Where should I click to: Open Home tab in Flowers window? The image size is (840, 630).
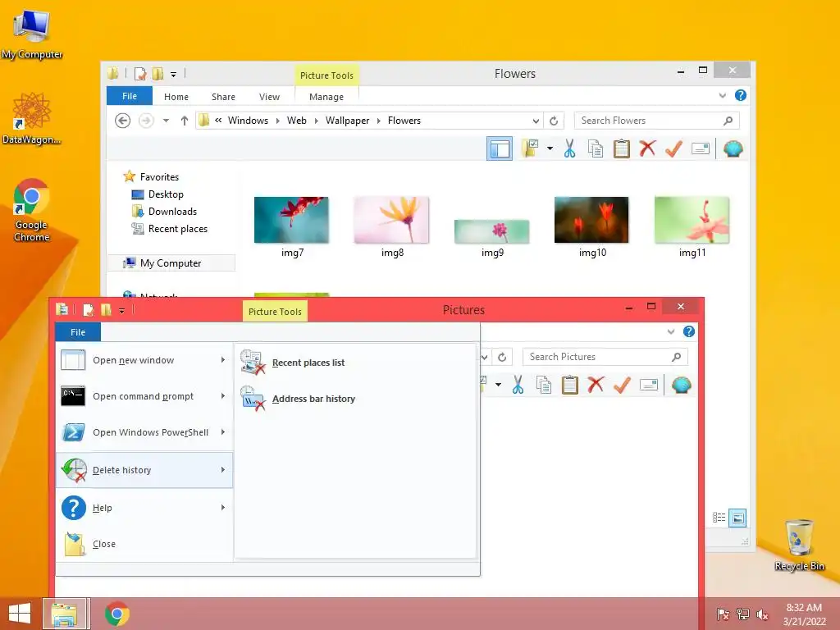pos(176,97)
